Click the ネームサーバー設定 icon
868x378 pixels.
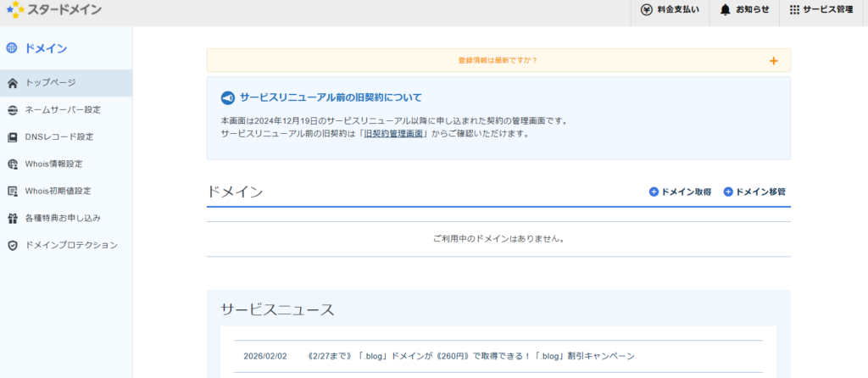tap(12, 110)
